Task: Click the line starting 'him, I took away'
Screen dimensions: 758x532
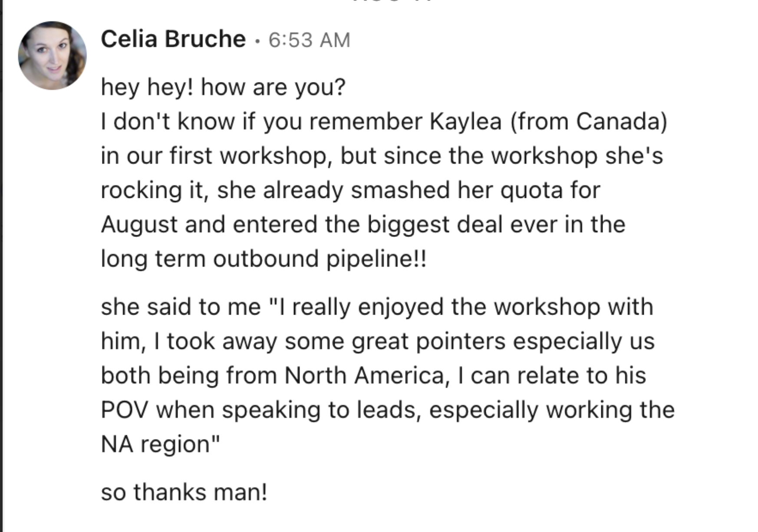Action: pos(378,341)
